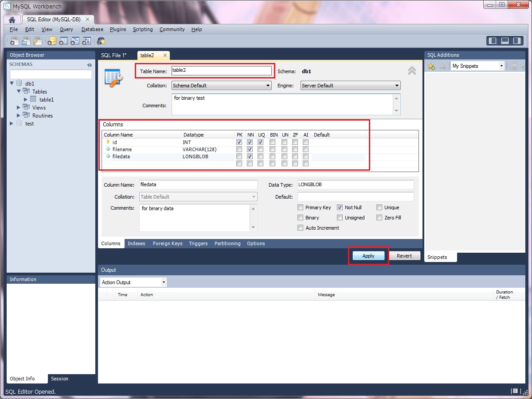Screen dimensions: 532x399
Task: Toggle the right sidebar panel visibility
Action: click(x=517, y=41)
